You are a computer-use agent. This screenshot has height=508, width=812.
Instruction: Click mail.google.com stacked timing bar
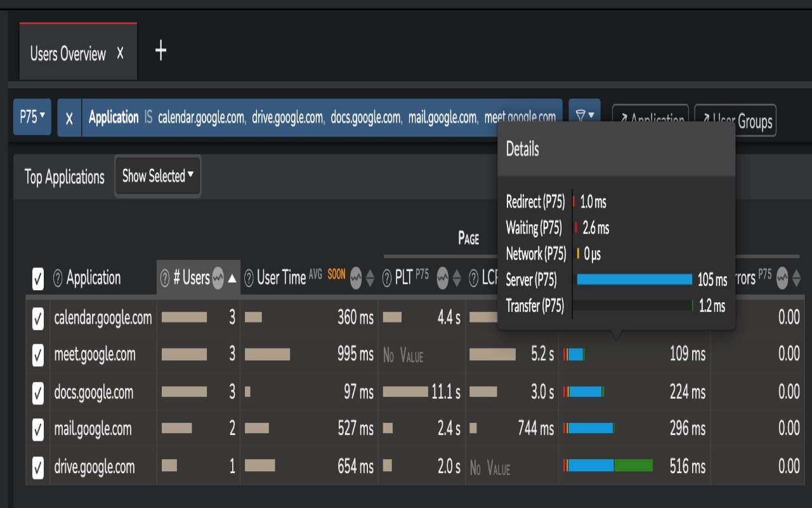click(589, 429)
